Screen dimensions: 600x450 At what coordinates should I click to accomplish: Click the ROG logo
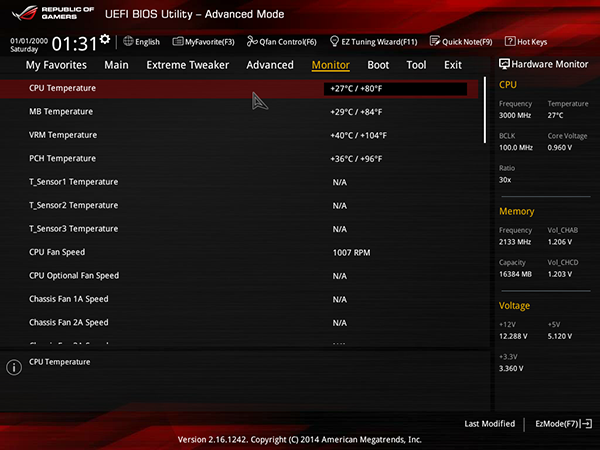tap(25, 13)
